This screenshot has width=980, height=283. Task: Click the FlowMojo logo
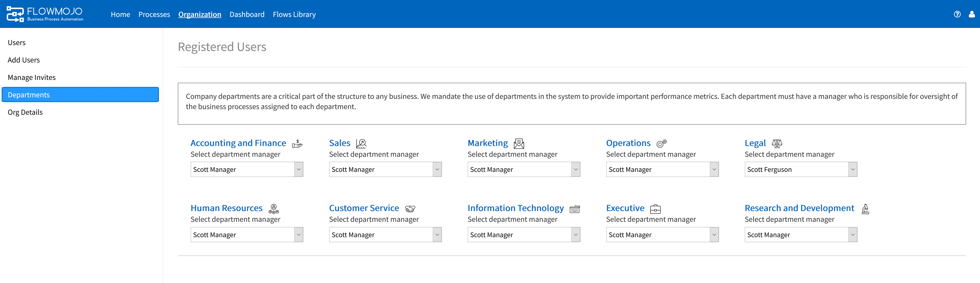[x=45, y=14]
